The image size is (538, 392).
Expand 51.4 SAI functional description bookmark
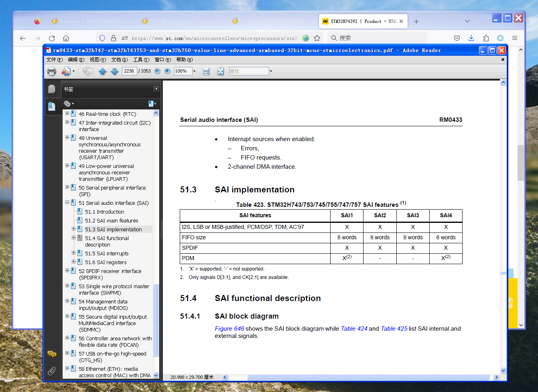(73, 238)
